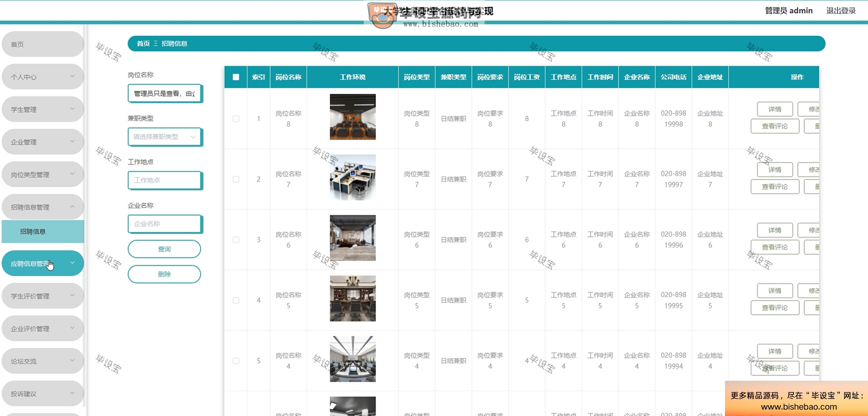Open work environment thumbnail in row 5
The height and width of the screenshot is (416, 868).
pyautogui.click(x=352, y=359)
